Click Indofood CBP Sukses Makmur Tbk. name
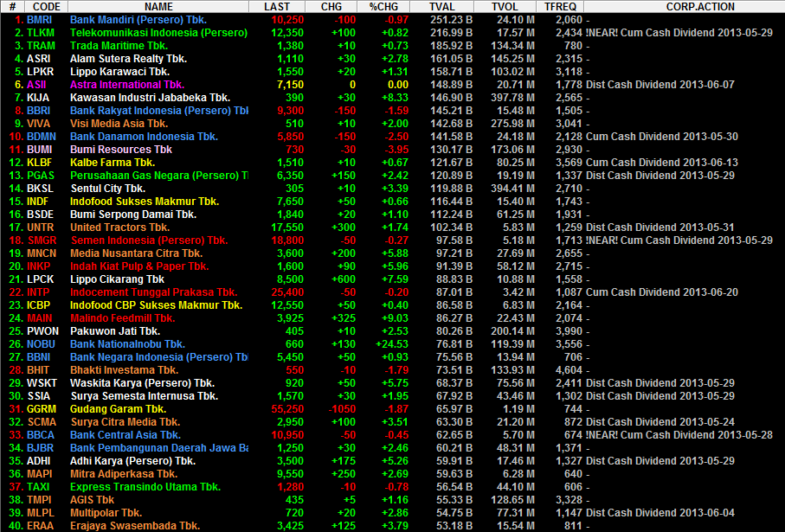Screen dimensions: 785x532 (156, 306)
